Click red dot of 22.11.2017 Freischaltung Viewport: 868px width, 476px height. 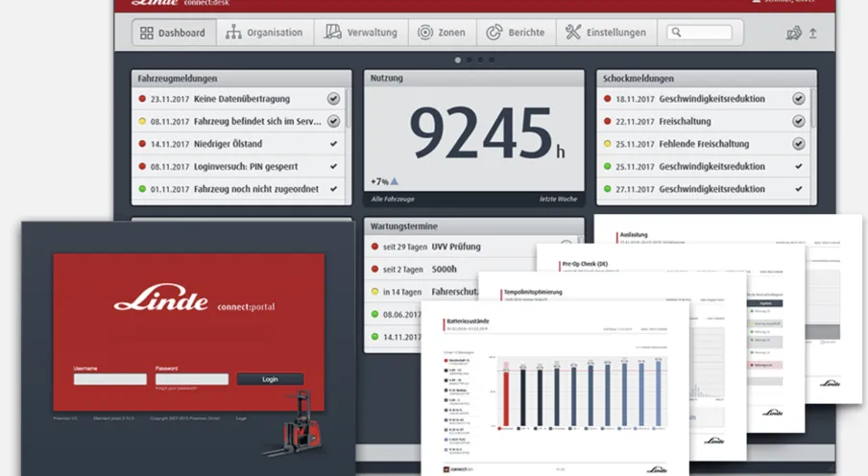(607, 121)
